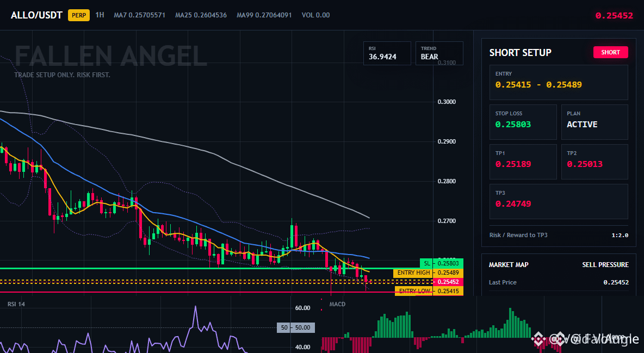The image size is (644, 353).
Task: Click the MACD pane label
Action: point(337,304)
